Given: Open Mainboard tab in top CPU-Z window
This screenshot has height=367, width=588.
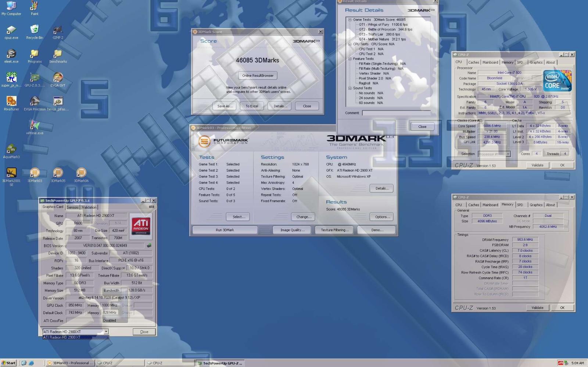Looking at the screenshot, I should pos(490,62).
